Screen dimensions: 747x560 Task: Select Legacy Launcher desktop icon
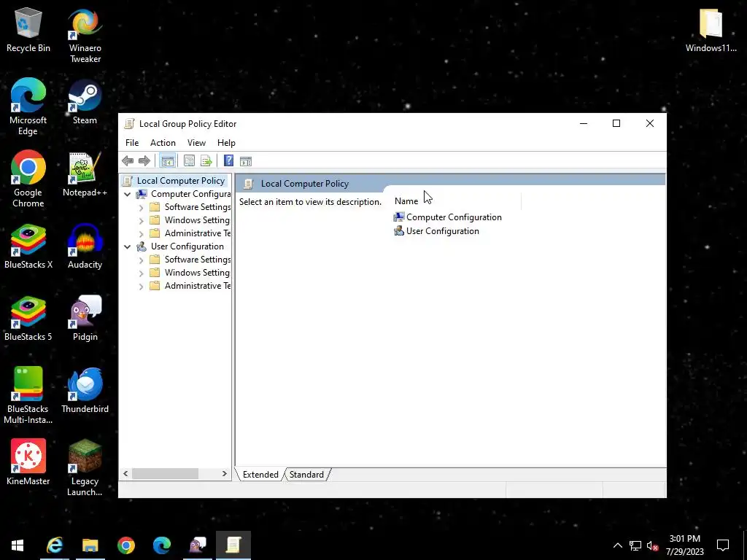click(85, 468)
